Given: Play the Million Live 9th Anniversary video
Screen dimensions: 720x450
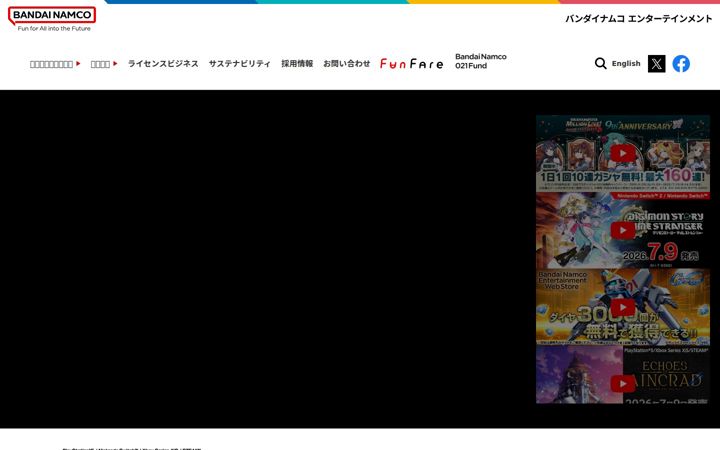Looking at the screenshot, I should pos(623,153).
